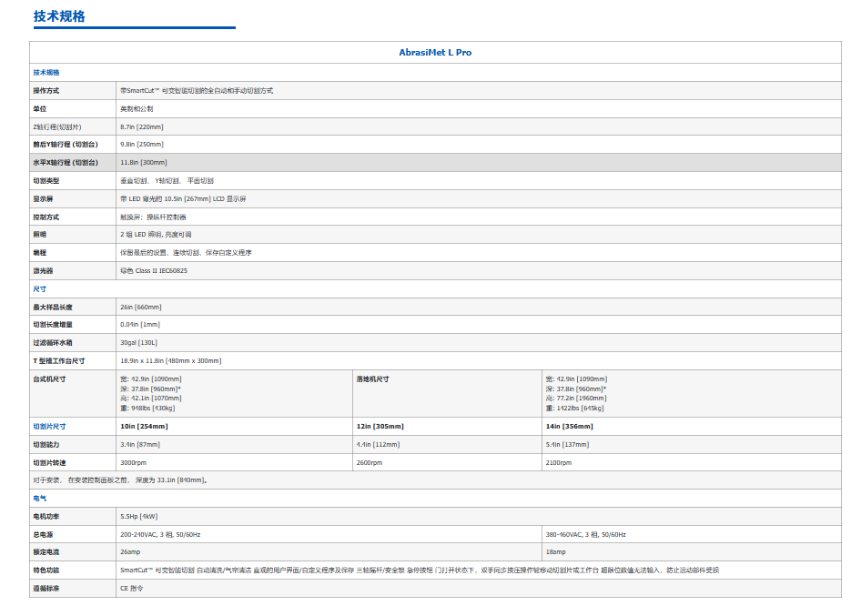Select the value 30gal [130L]
The height and width of the screenshot is (616, 851).
click(139, 343)
